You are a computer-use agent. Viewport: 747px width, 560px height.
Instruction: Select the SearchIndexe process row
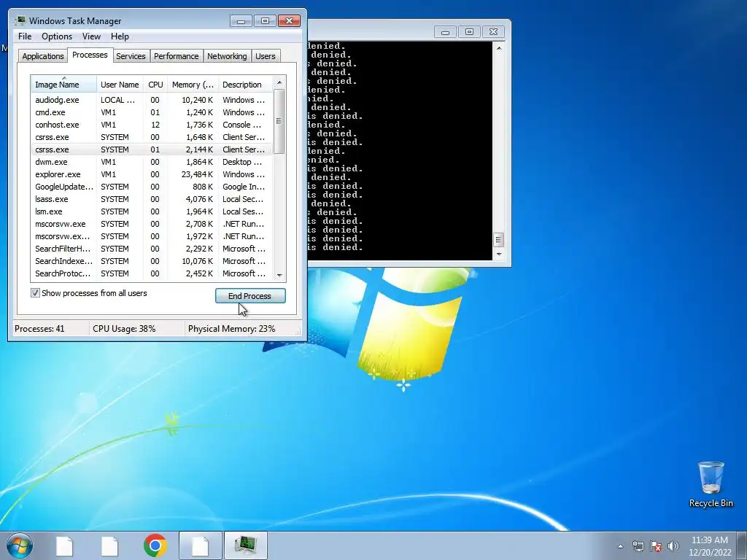152,261
